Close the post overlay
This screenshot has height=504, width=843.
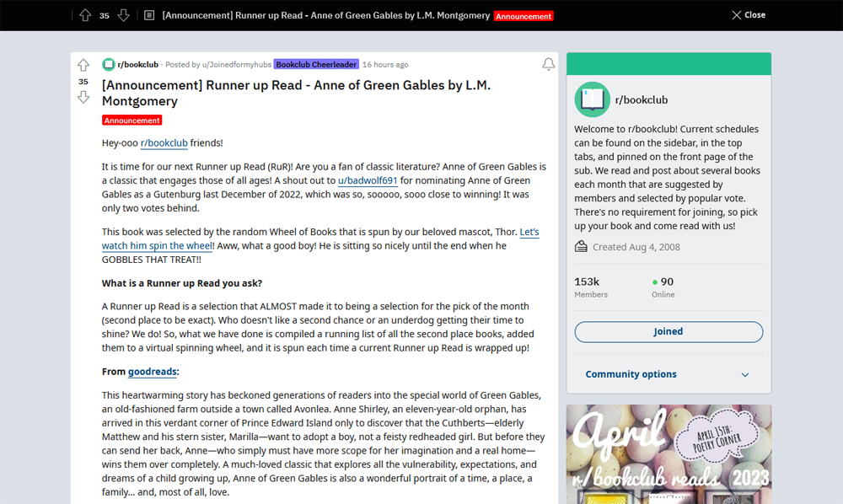(749, 15)
